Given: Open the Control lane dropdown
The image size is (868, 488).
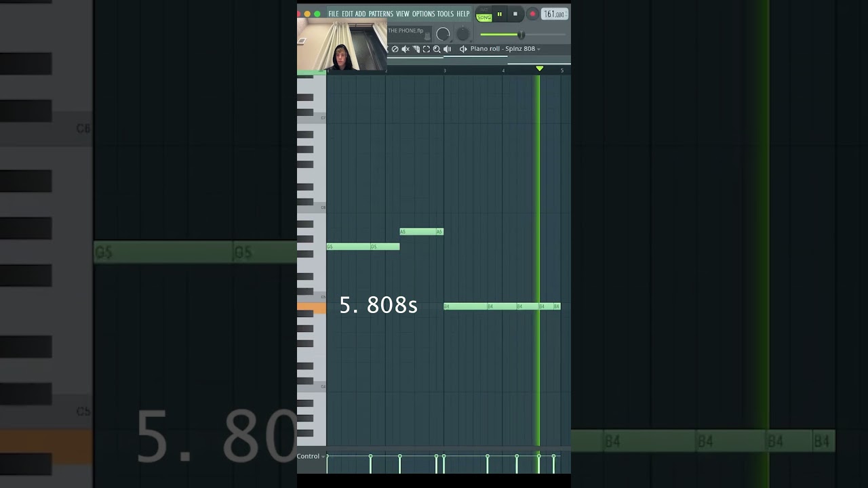Looking at the screenshot, I should tap(311, 456).
